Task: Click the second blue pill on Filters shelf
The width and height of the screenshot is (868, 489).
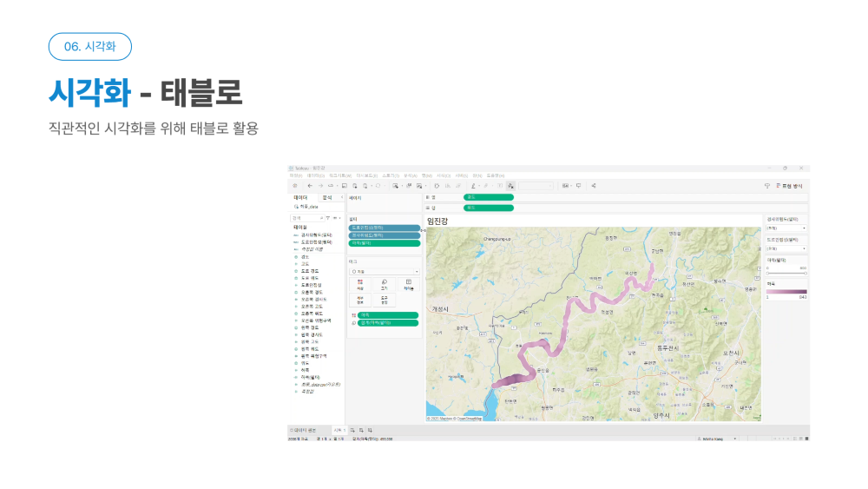Action: click(x=385, y=235)
